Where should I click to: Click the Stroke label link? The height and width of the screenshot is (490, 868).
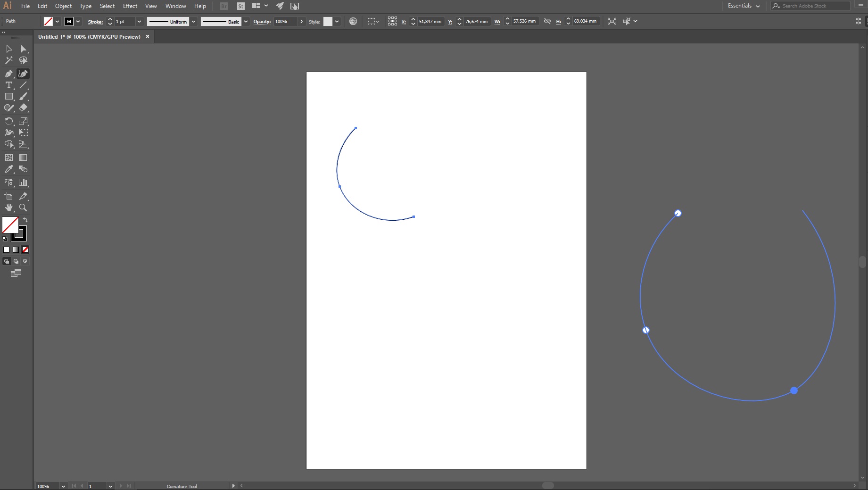coord(95,22)
